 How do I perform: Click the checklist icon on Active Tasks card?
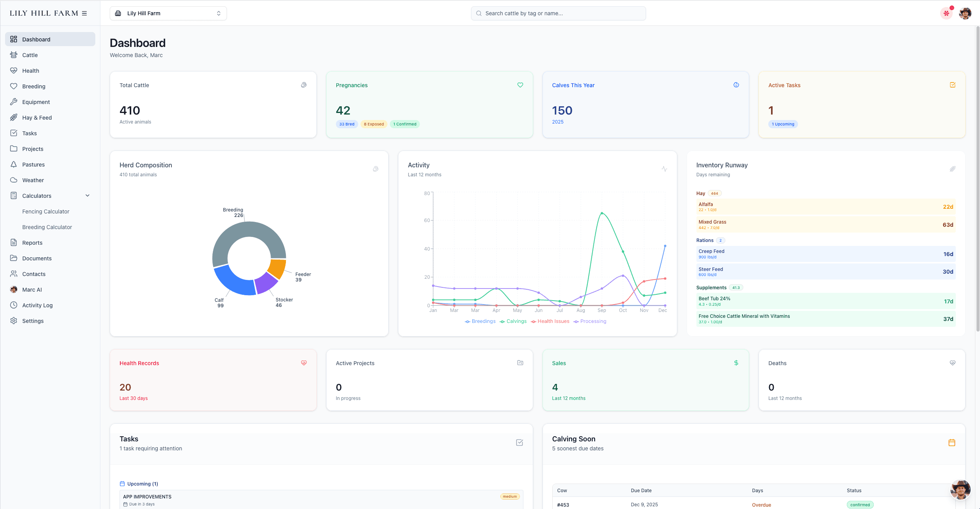(952, 85)
